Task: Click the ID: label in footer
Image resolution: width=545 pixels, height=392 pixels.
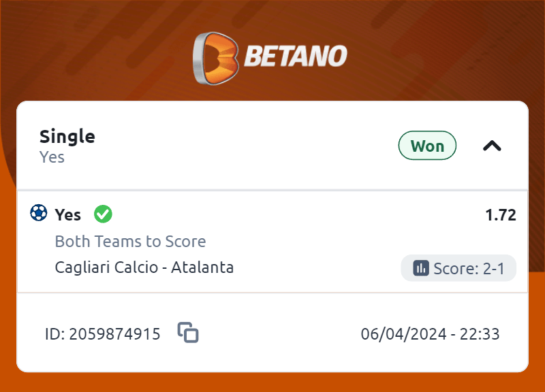Action: pos(54,334)
